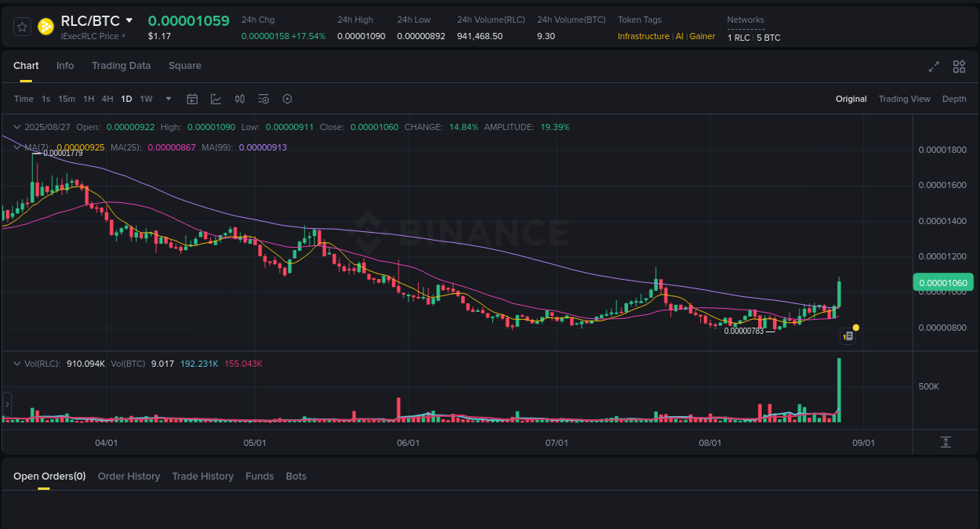Open the chart display options icon

coord(263,99)
